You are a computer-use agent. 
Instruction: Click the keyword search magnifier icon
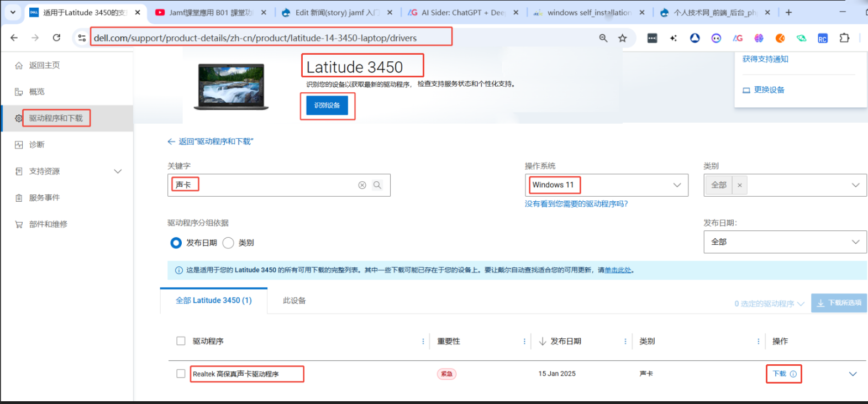[x=377, y=185]
